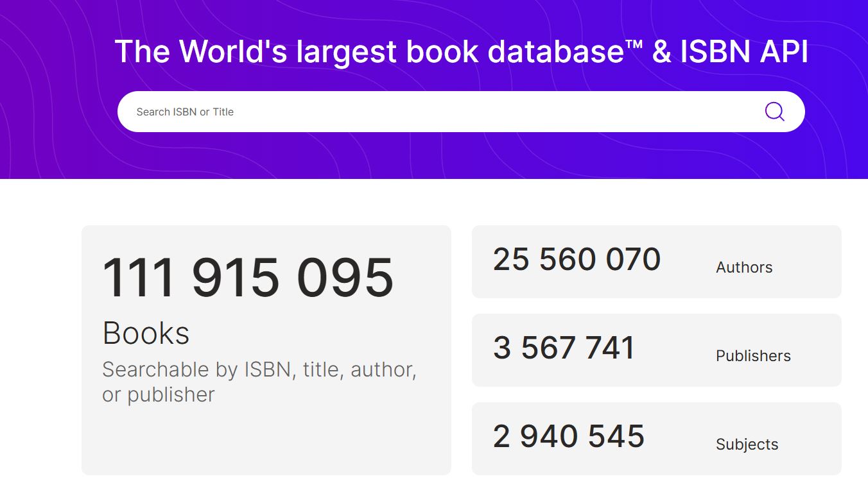Click the magnifying glass search icon
This screenshot has width=868, height=483.
pyautogui.click(x=774, y=112)
